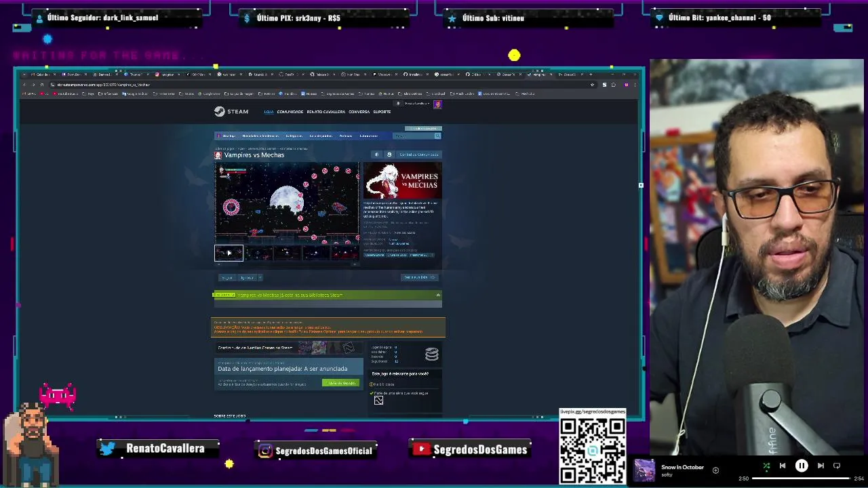Click 'Ver a sua fila' queue button
The width and height of the screenshot is (868, 488).
[x=419, y=277]
